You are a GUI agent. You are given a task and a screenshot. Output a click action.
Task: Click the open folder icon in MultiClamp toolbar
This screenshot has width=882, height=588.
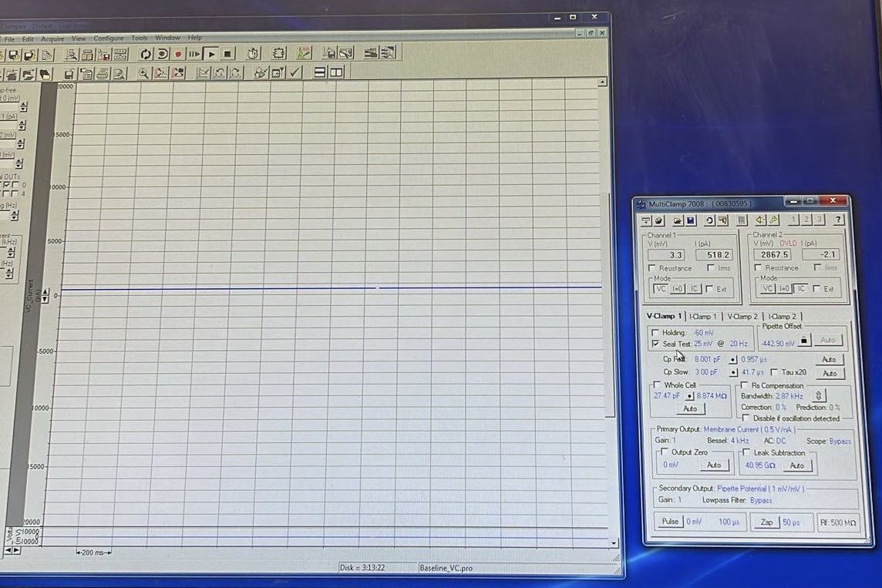(x=678, y=220)
